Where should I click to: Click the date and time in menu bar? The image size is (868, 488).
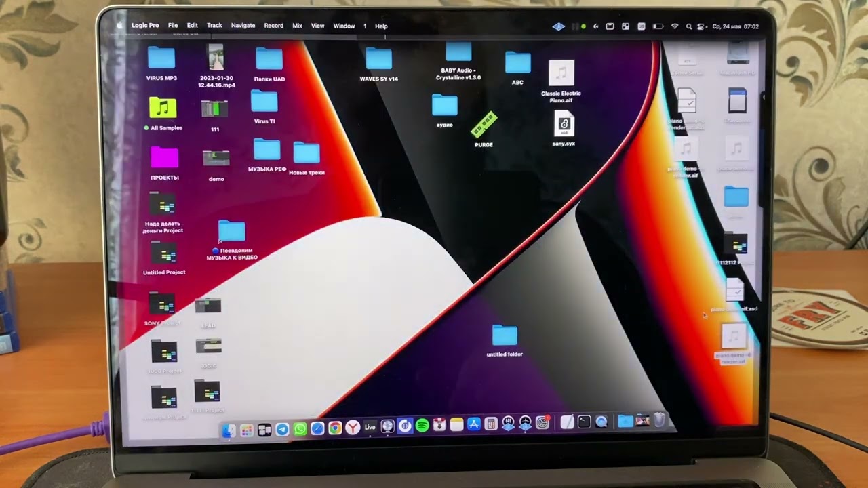point(736,26)
